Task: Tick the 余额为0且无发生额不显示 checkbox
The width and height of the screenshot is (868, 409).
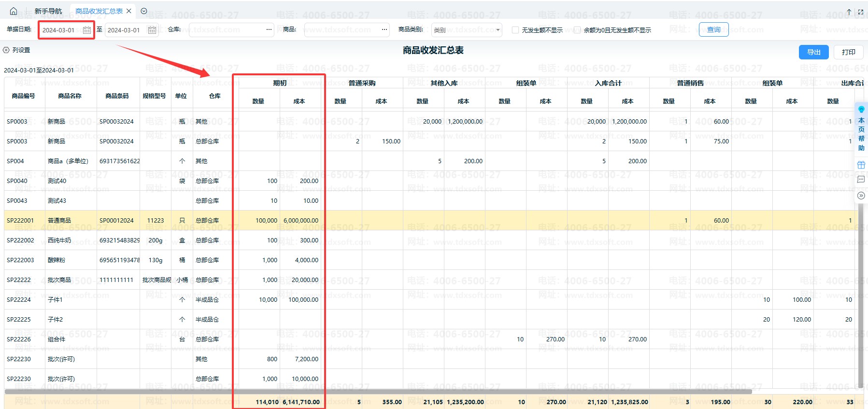Action: click(x=577, y=30)
